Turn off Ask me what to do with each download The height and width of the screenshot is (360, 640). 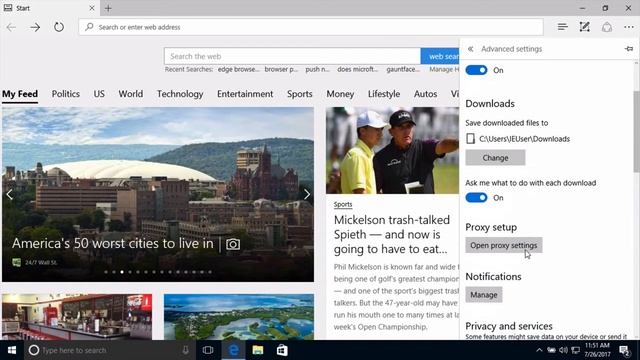[x=476, y=198]
